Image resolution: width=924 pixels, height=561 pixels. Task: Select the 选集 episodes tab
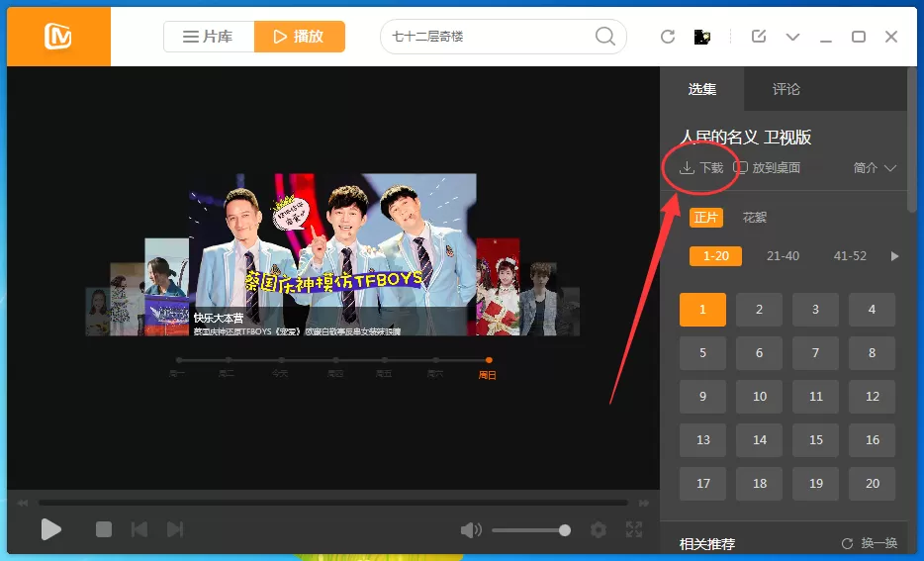tap(701, 89)
